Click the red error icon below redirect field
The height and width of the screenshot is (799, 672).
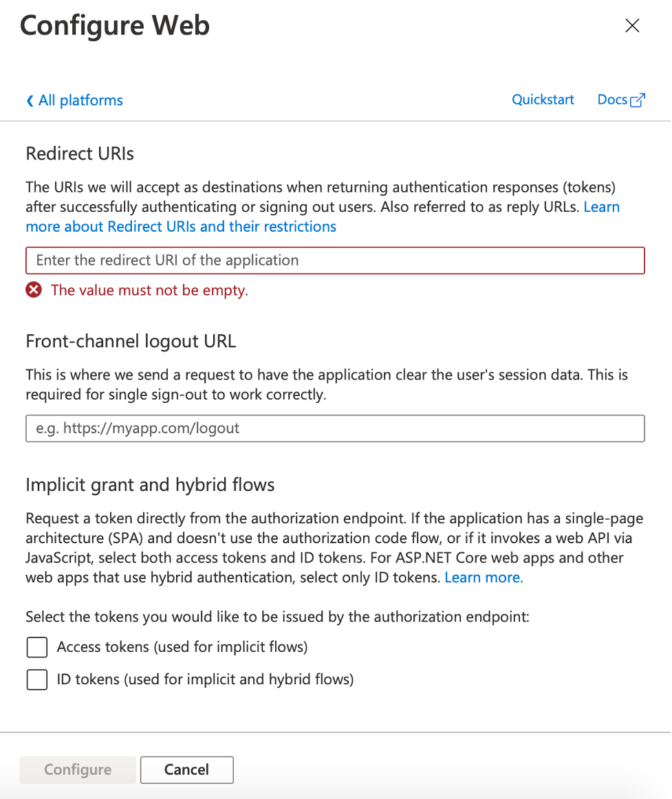pyautogui.click(x=34, y=290)
